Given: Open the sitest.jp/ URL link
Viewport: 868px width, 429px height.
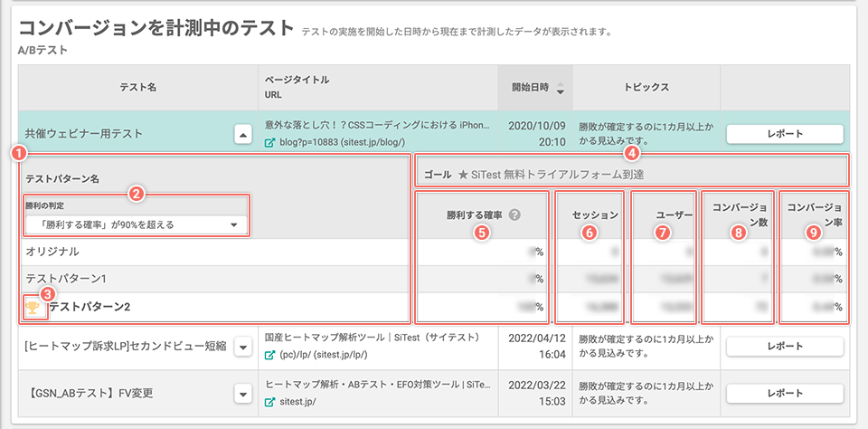Looking at the screenshot, I should click(x=297, y=402).
